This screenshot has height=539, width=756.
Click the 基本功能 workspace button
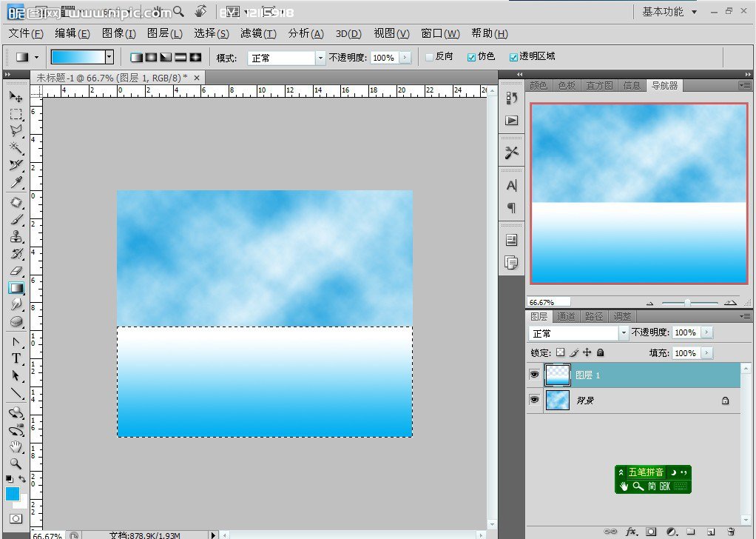tap(668, 12)
